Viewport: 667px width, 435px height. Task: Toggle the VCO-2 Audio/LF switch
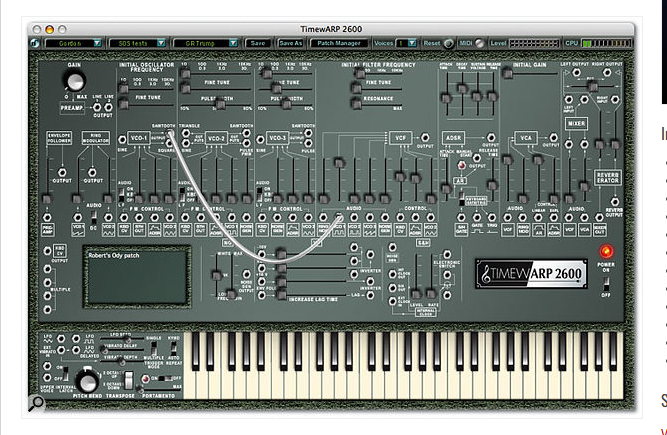click(x=182, y=195)
